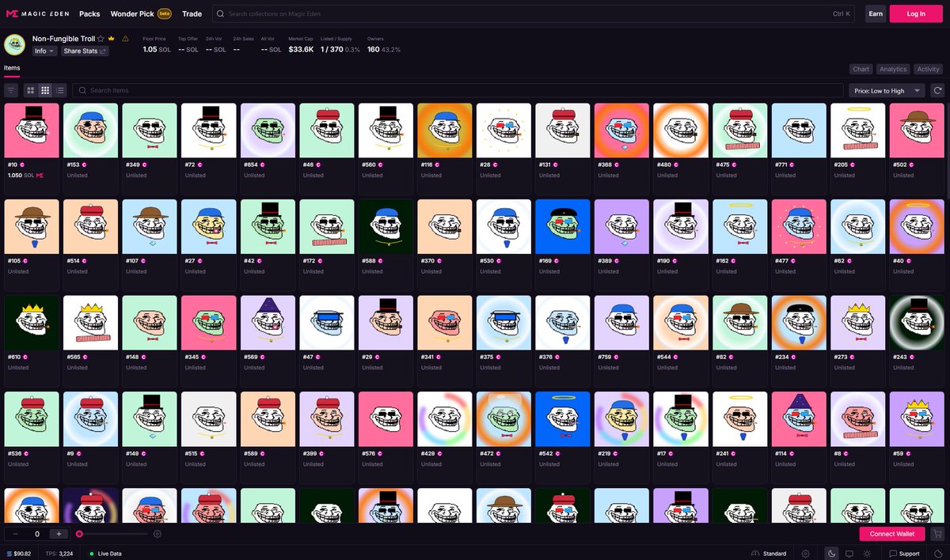The height and width of the screenshot is (560, 950).
Task: Open Support chat
Action: pos(903,554)
